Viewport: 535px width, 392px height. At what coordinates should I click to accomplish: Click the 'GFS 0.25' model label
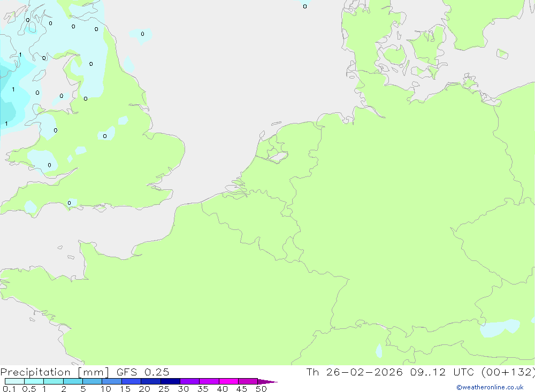143,372
